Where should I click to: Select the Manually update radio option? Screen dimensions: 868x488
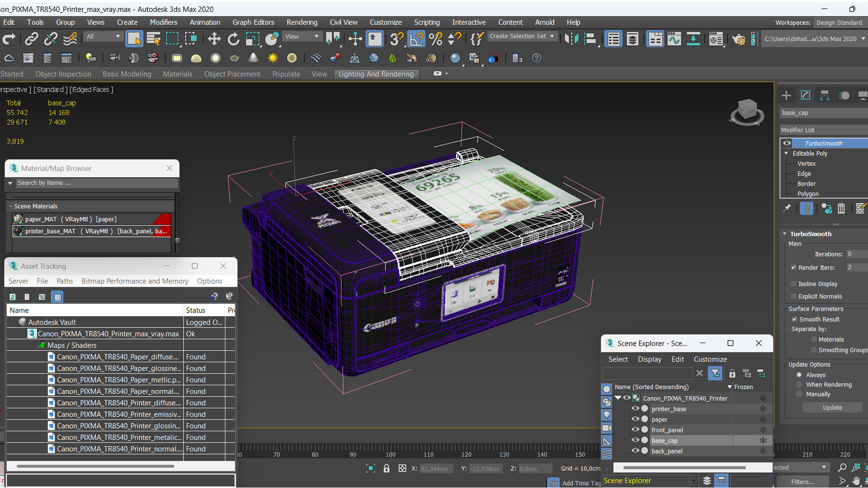click(799, 394)
